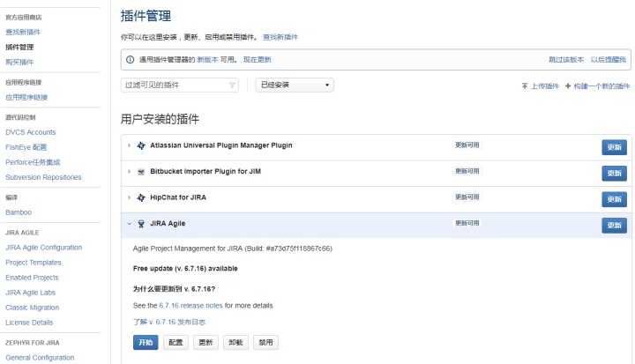
Task: Click 以后提醒我 link
Action: click(608, 60)
